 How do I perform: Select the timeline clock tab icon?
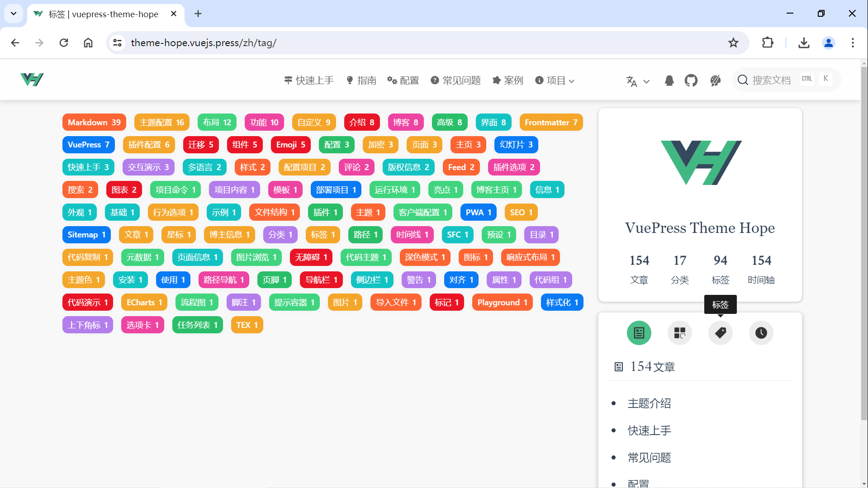coord(761,333)
